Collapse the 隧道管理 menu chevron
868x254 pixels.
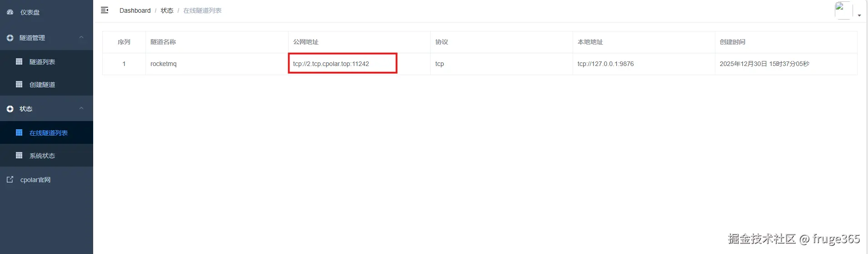[81, 37]
